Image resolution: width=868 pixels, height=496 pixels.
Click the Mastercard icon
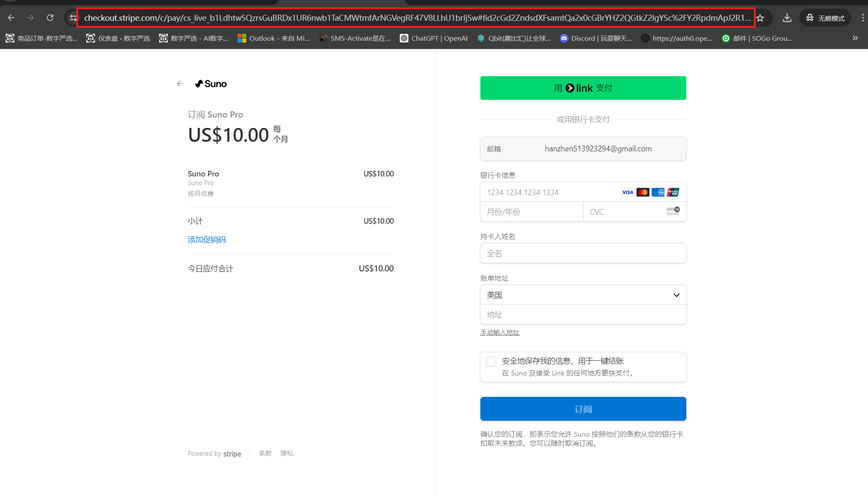pyautogui.click(x=643, y=192)
